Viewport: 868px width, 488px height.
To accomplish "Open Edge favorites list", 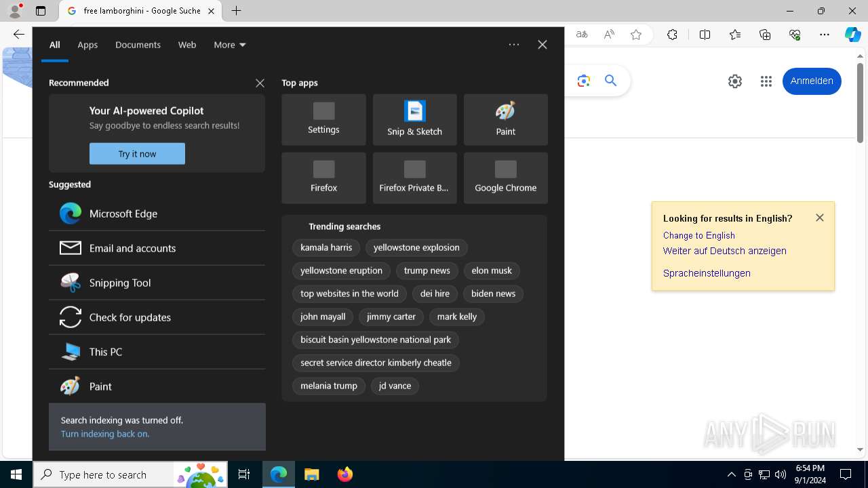I will pyautogui.click(x=735, y=35).
